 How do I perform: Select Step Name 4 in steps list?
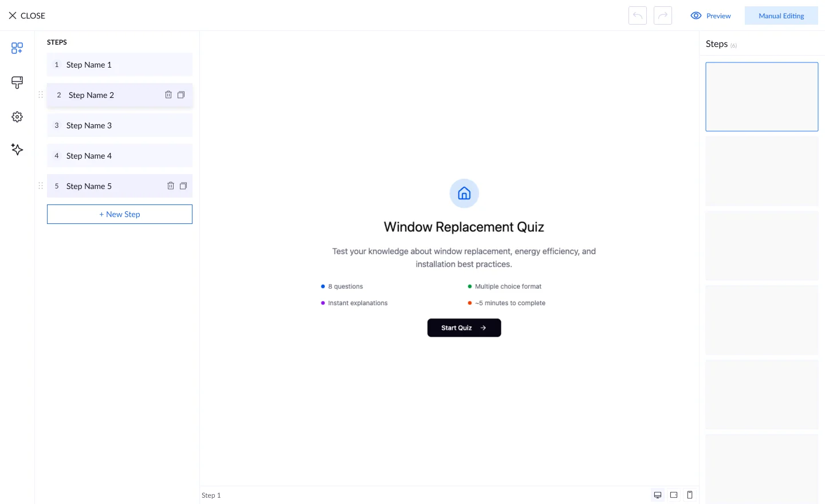click(120, 156)
